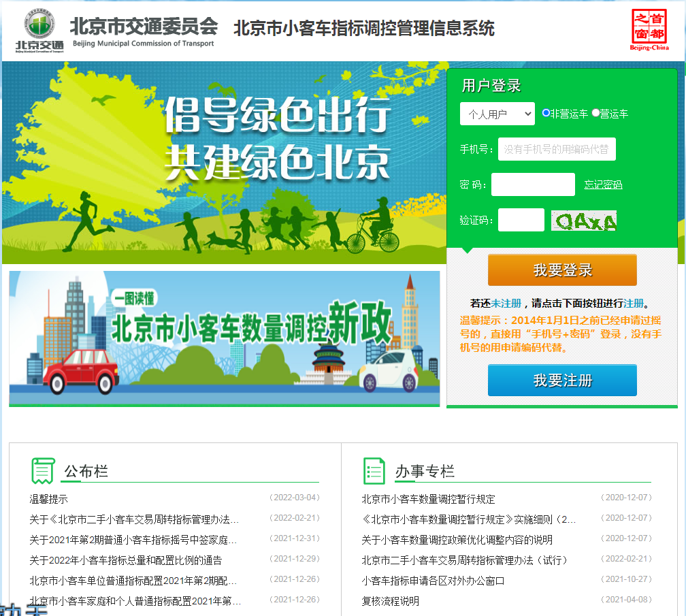Click the 首都之窗 Beijing-China seal icon
686x616 pixels.
pos(649,30)
